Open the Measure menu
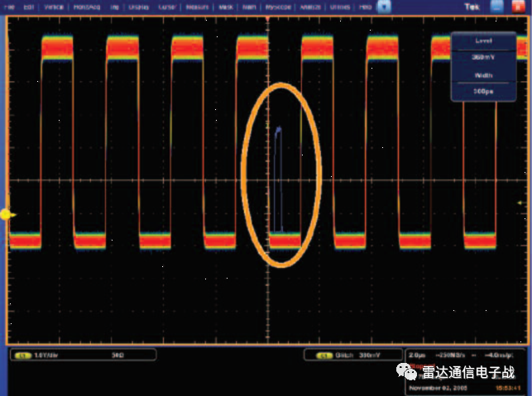Viewport: 532px width, 396px height. [x=197, y=7]
